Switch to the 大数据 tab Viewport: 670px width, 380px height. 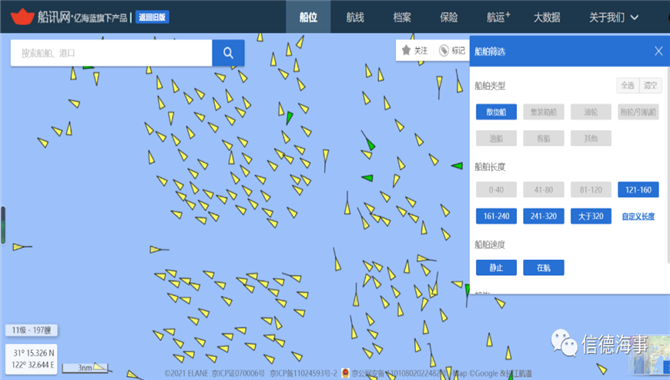click(547, 17)
